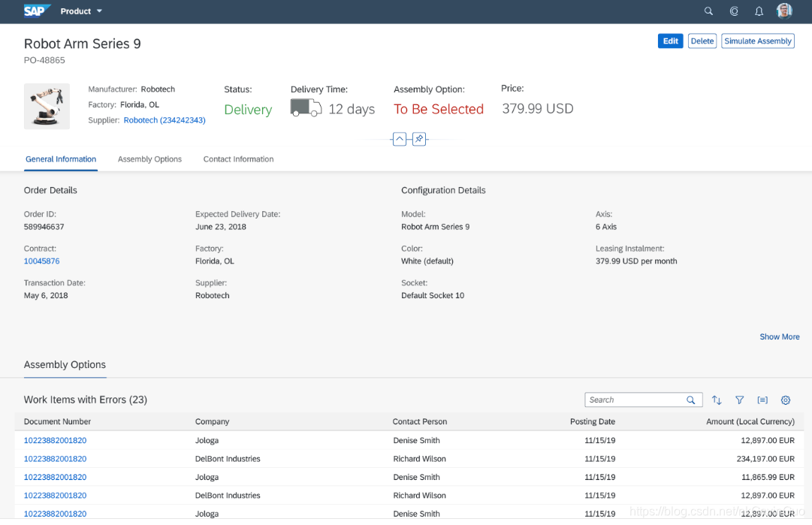Click 'June 23, 2018' expected delivery date
812x525 pixels.
(x=221, y=227)
